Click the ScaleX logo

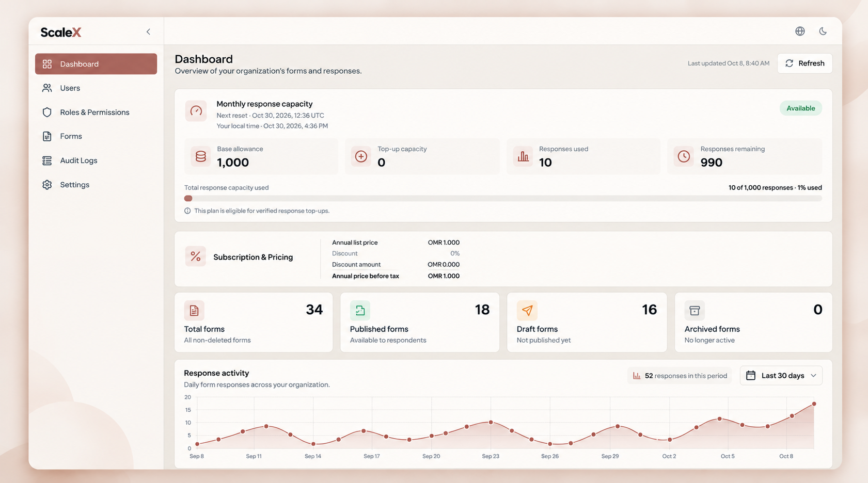pyautogui.click(x=61, y=32)
